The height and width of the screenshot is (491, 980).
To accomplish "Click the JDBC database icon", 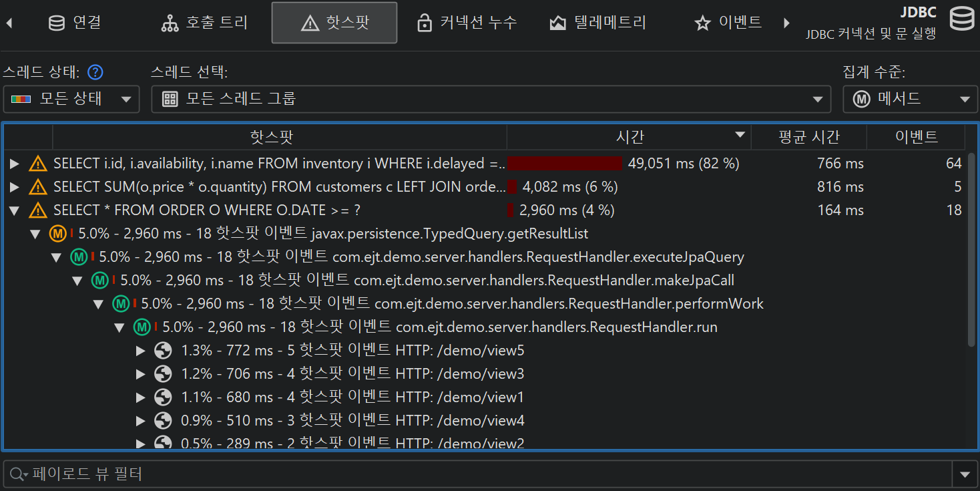I will [x=961, y=19].
